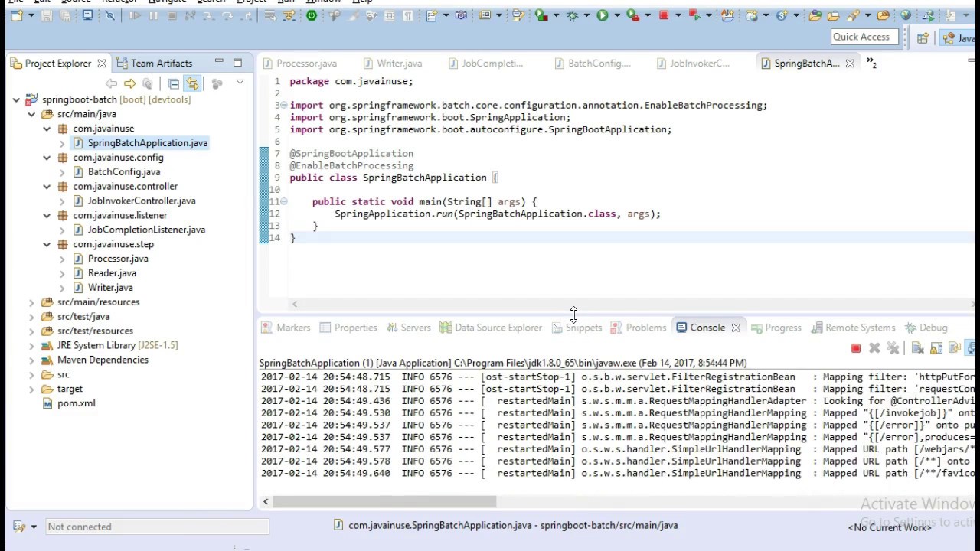Click Remove Launch X icon in Console
Viewport: 980px width, 551px height.
pyautogui.click(x=874, y=349)
